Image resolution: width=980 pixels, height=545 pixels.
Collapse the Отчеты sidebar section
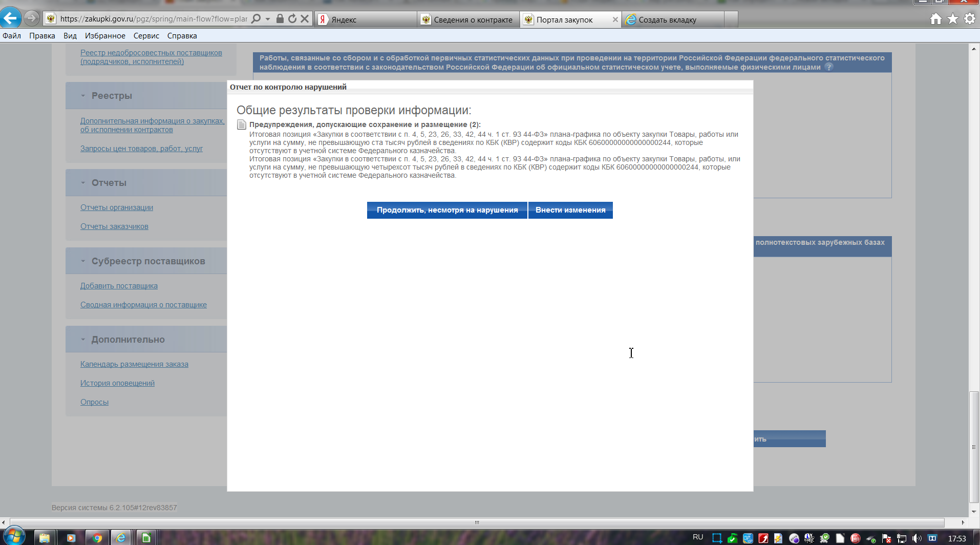83,183
